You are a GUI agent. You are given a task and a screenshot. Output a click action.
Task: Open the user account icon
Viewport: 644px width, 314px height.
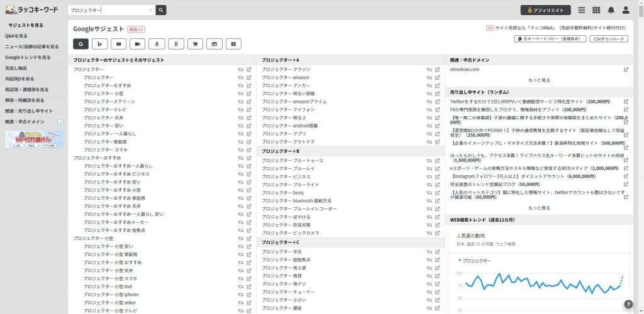626,10
